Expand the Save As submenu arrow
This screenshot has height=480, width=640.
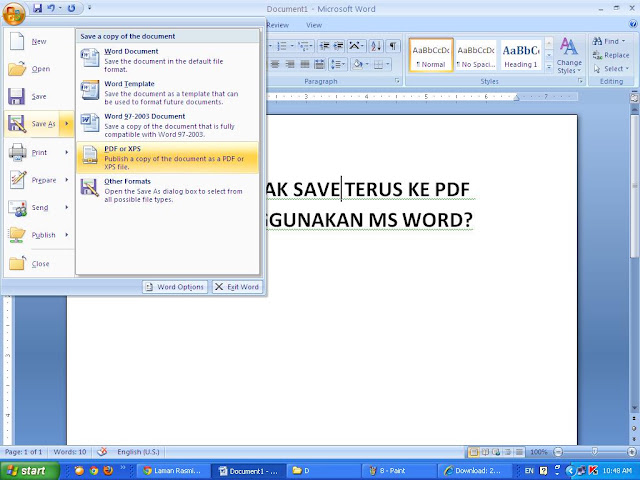point(67,124)
